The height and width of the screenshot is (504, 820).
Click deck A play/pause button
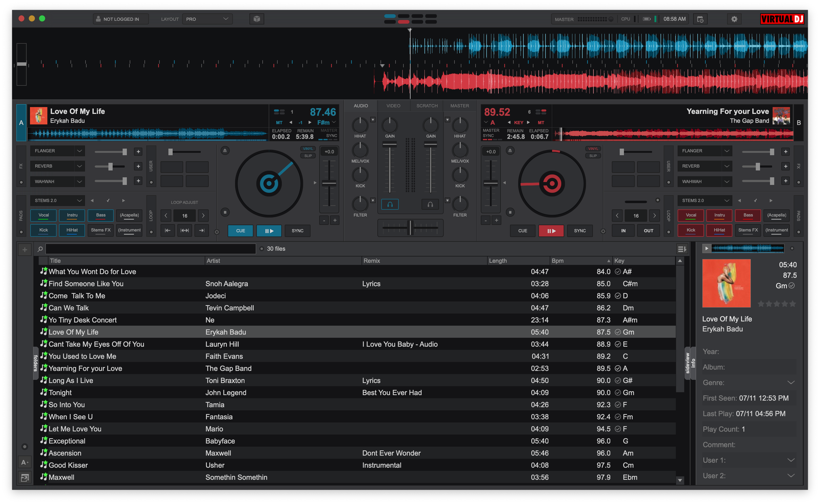click(269, 231)
